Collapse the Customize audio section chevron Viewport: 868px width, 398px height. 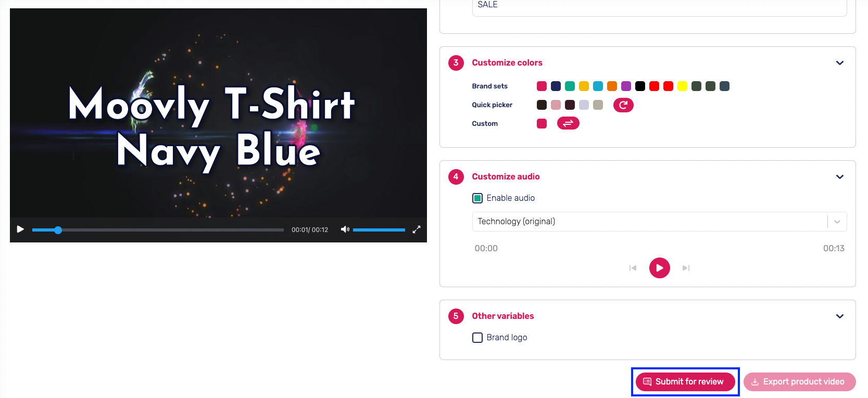click(x=840, y=177)
